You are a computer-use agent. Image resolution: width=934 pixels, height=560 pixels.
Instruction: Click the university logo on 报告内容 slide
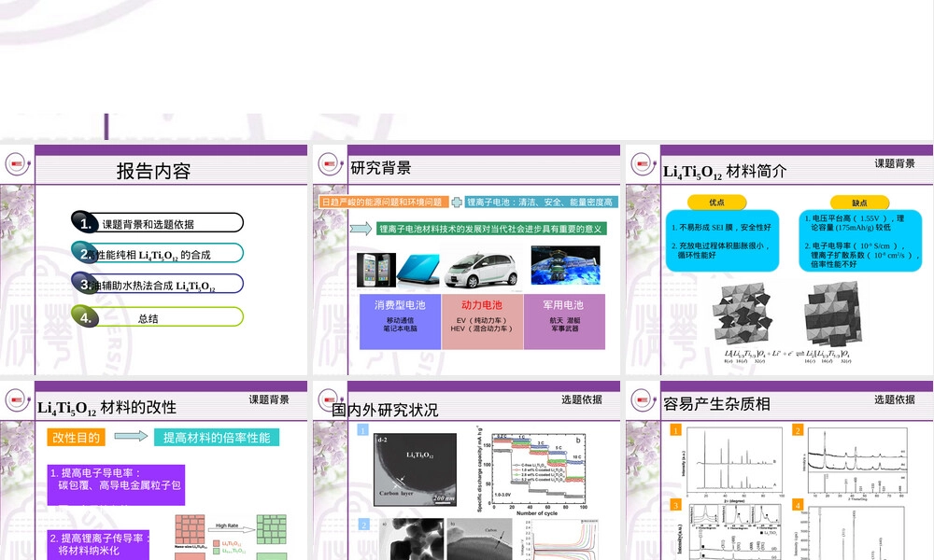pos(17,163)
